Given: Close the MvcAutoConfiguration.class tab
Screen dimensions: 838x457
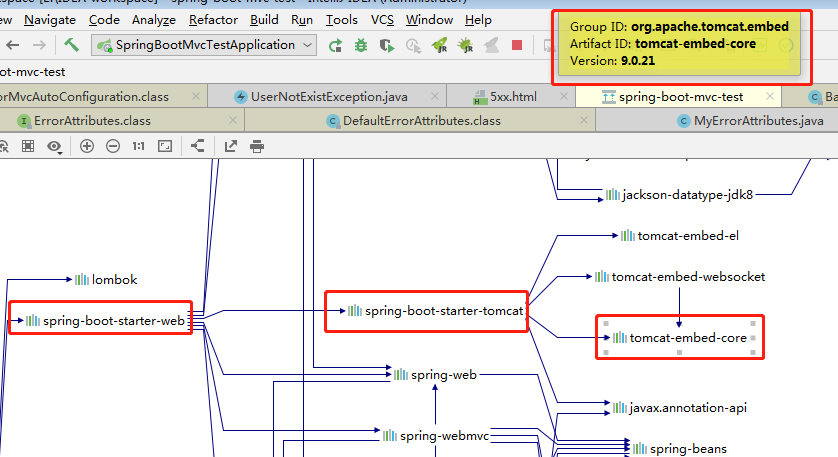Looking at the screenshot, I should click(196, 96).
